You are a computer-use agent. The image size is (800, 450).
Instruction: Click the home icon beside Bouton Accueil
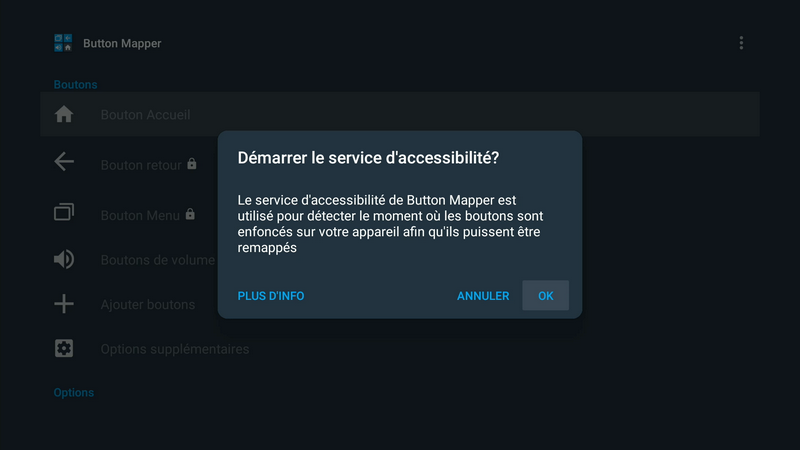click(64, 115)
